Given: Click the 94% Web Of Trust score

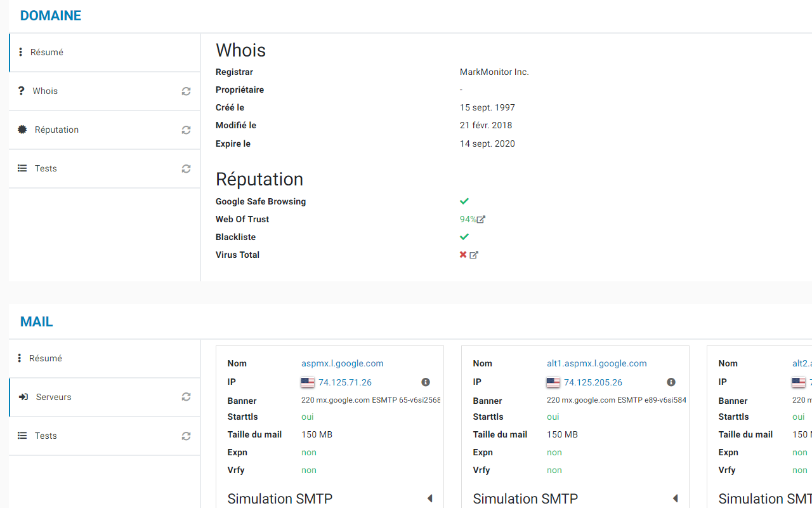Looking at the screenshot, I should (468, 220).
